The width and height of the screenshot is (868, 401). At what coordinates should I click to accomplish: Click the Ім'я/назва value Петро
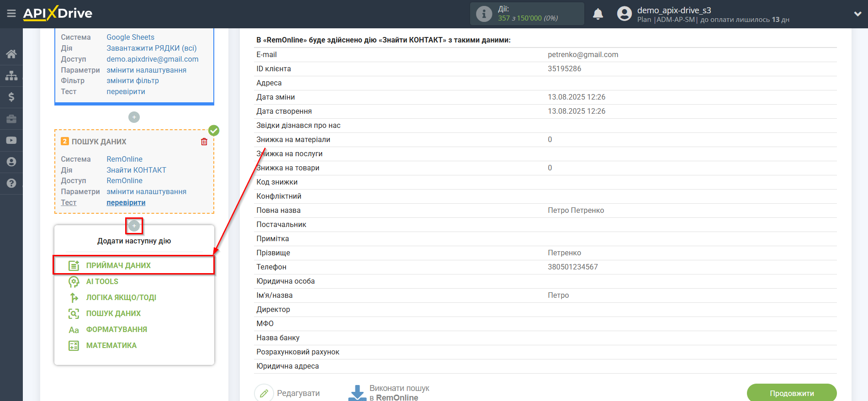558,295
